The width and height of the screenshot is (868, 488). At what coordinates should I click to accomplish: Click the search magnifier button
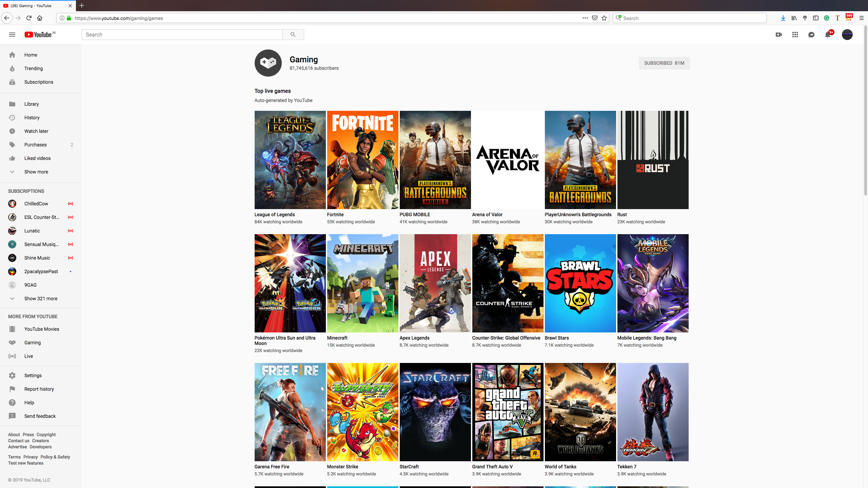[293, 35]
